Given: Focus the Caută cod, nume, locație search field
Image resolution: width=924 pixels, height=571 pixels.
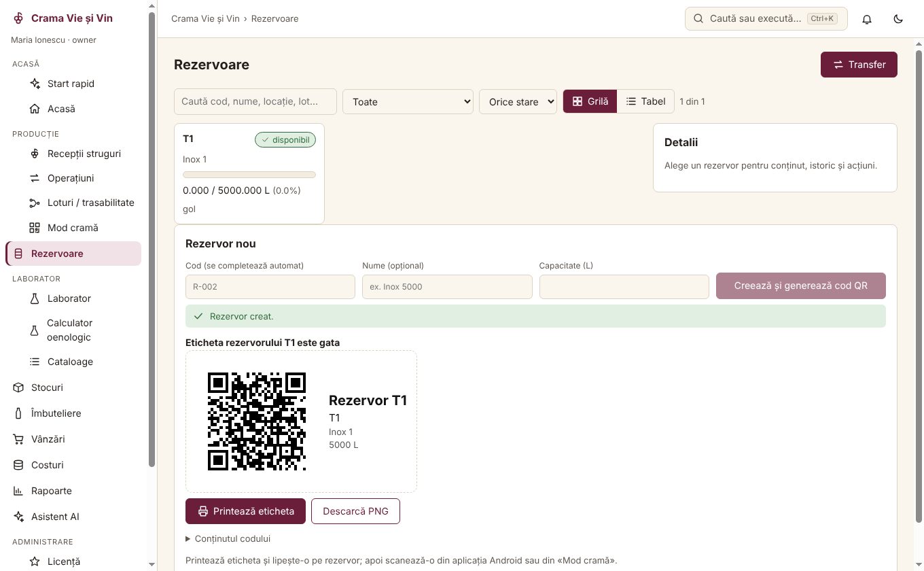Looking at the screenshot, I should [x=255, y=101].
